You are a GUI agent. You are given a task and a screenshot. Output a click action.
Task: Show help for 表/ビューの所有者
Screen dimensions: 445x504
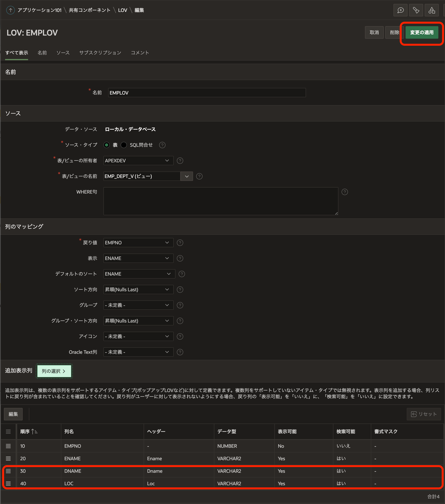(x=180, y=161)
